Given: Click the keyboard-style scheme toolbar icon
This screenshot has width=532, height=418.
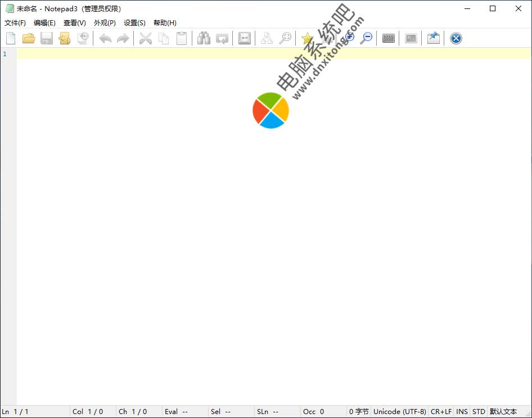Looking at the screenshot, I should [x=389, y=38].
